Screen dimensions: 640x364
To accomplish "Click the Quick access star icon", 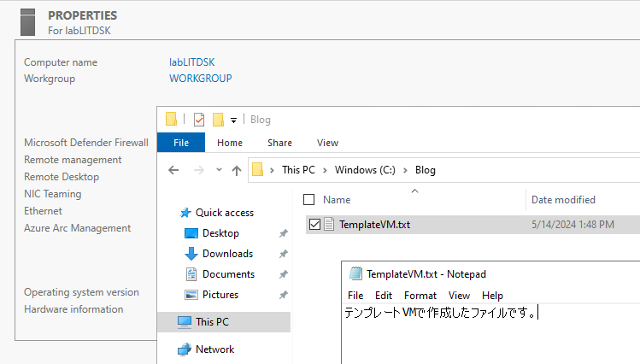I will [185, 212].
